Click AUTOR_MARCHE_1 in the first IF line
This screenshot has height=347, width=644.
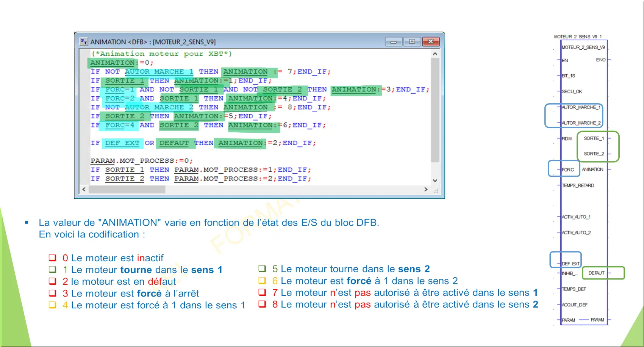click(x=159, y=72)
